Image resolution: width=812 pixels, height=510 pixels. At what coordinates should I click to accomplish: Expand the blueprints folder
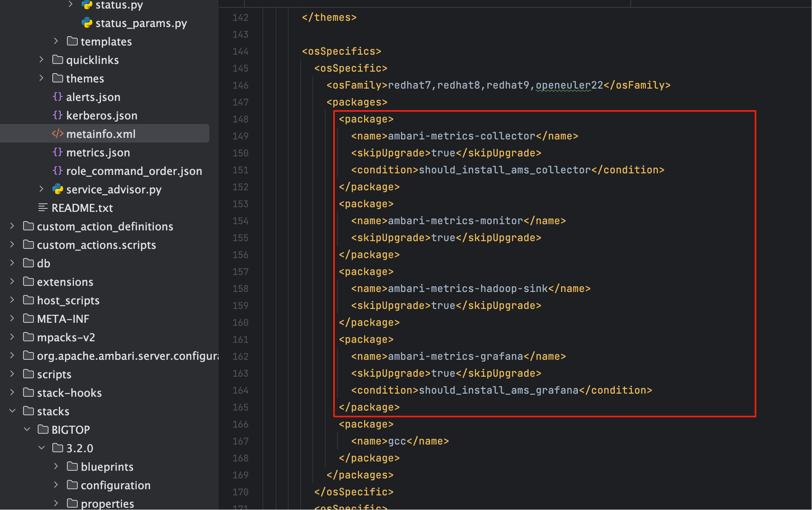(56, 466)
